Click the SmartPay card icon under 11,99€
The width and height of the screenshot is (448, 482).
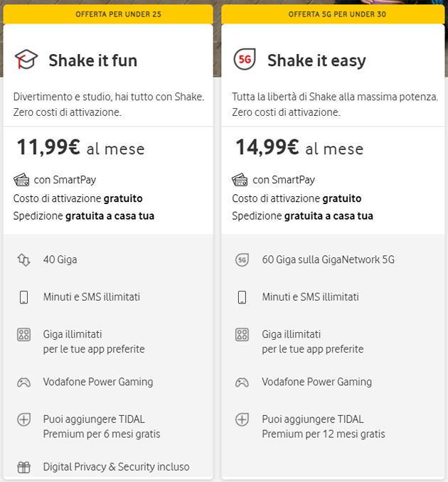pos(21,180)
